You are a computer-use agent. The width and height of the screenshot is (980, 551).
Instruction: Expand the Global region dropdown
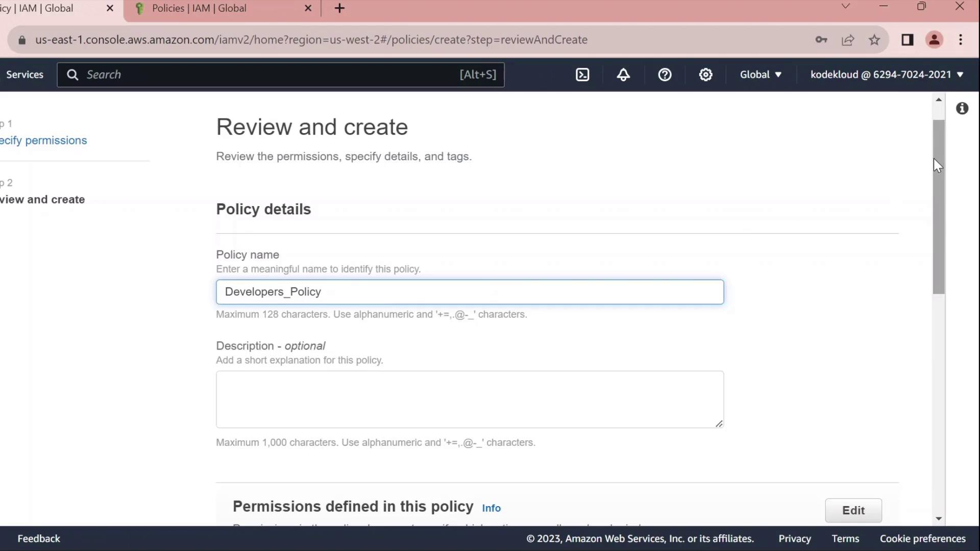(761, 74)
